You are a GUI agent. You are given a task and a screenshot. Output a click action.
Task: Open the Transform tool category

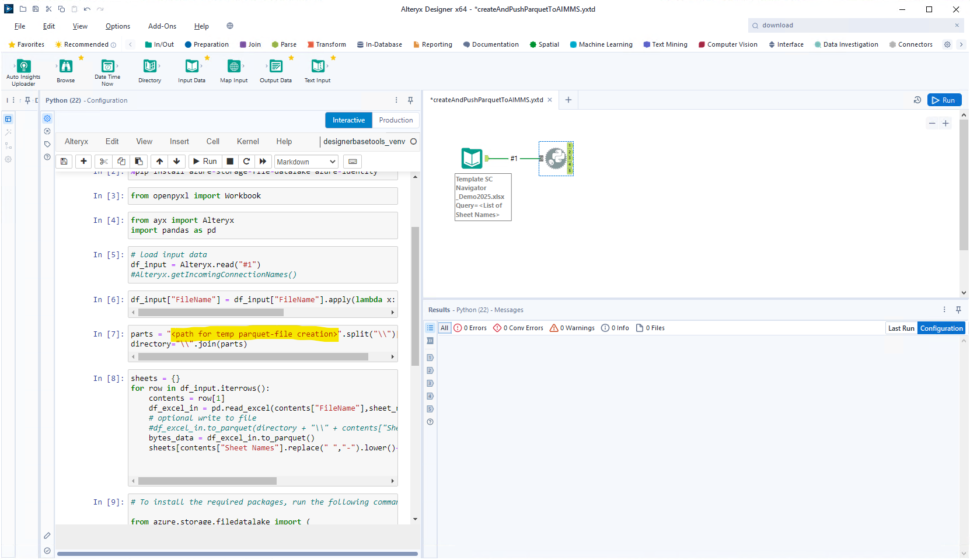click(x=326, y=44)
